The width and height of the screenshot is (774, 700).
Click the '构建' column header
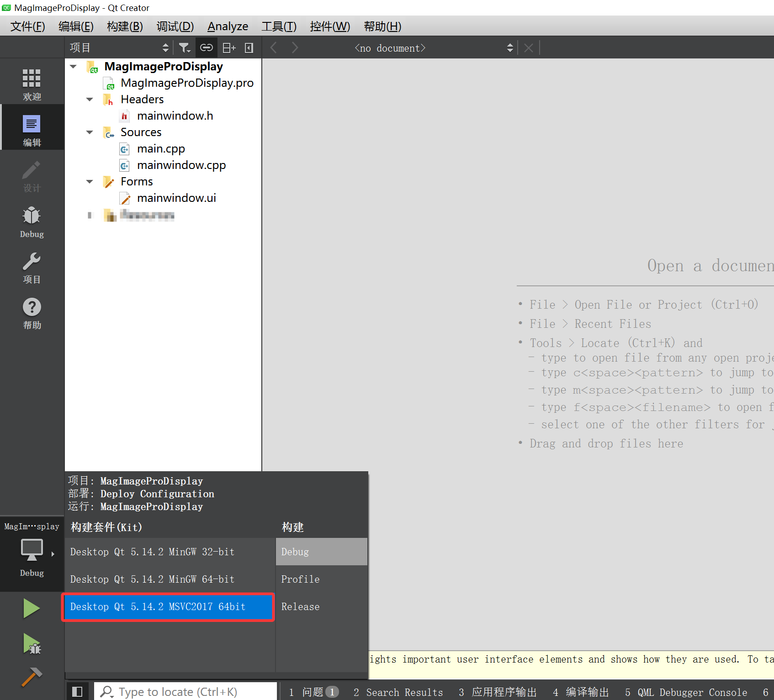coord(293,527)
